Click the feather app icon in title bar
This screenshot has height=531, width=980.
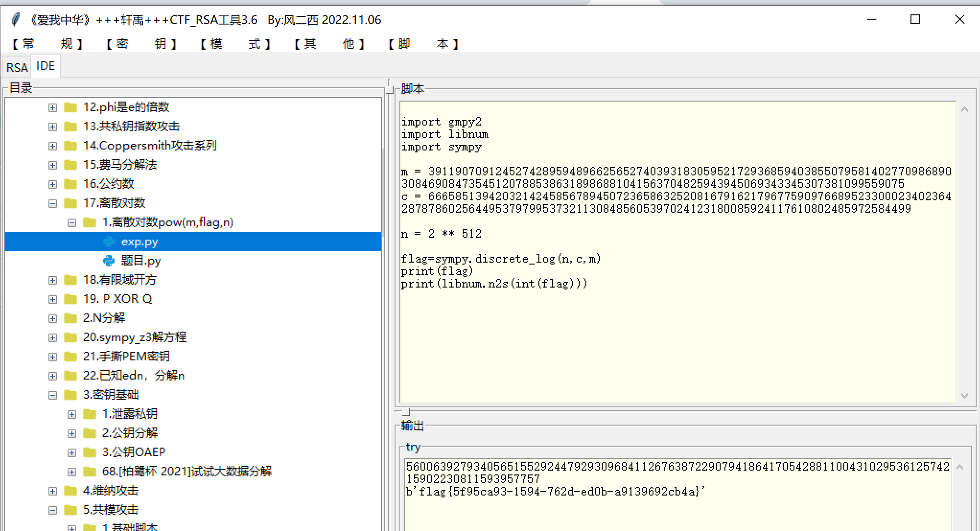coord(15,20)
